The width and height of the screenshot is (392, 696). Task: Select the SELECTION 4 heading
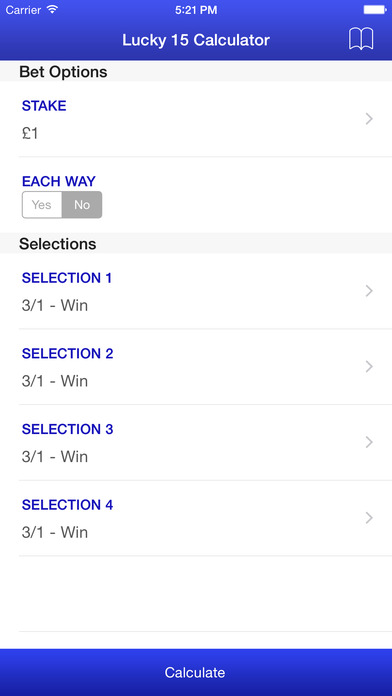point(67,505)
